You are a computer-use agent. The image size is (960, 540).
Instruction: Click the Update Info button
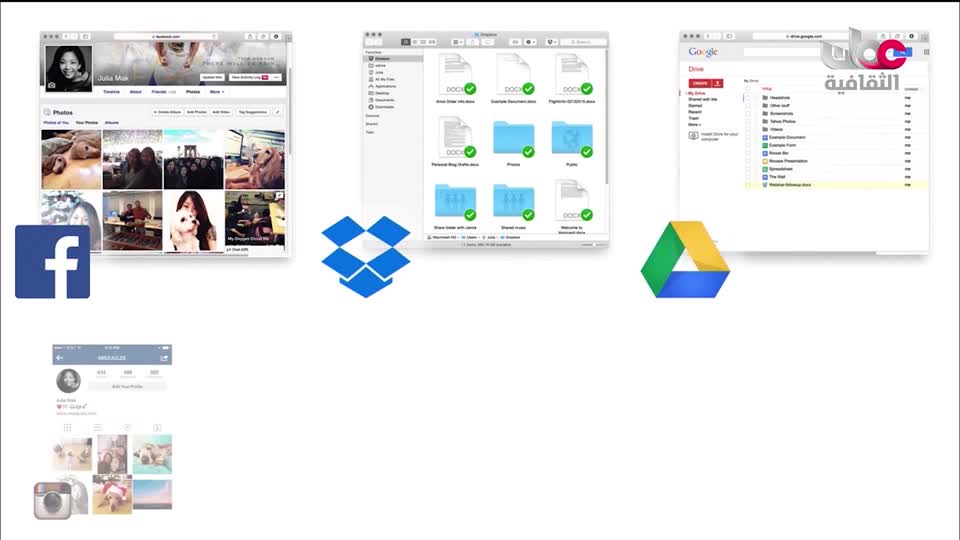point(212,77)
